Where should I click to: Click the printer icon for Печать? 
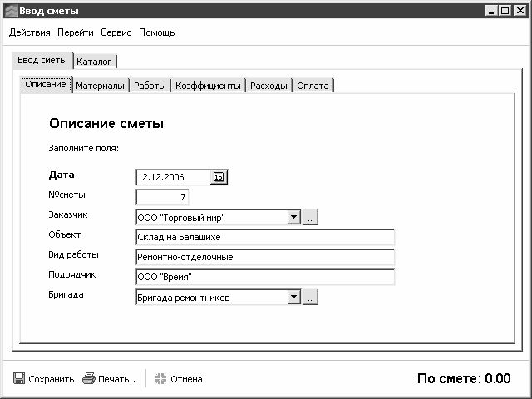(x=89, y=378)
